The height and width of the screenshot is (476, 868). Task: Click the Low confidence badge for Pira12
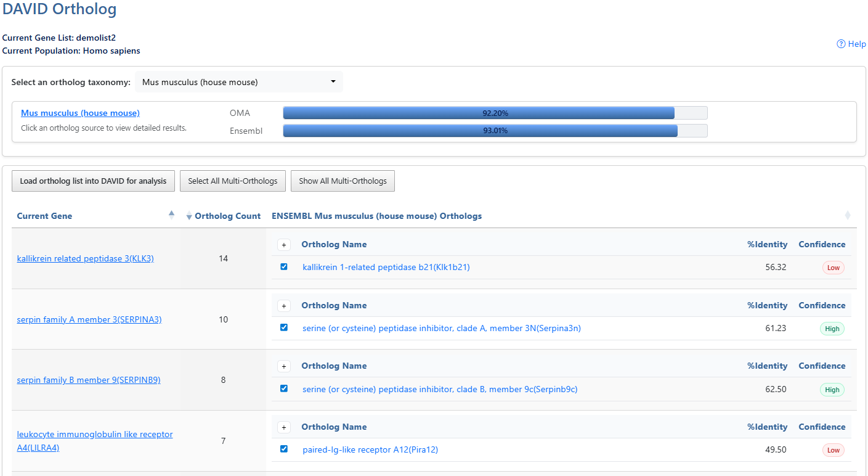(x=833, y=450)
